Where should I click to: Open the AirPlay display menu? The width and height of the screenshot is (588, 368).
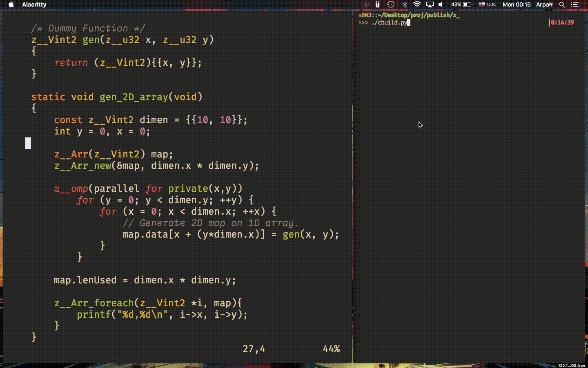tap(430, 4)
